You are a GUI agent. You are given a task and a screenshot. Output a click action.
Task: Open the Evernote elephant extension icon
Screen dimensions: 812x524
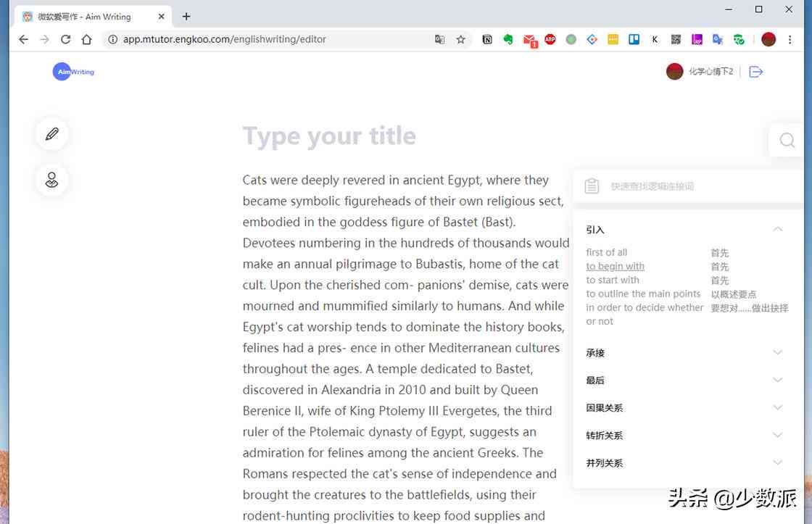pos(508,39)
